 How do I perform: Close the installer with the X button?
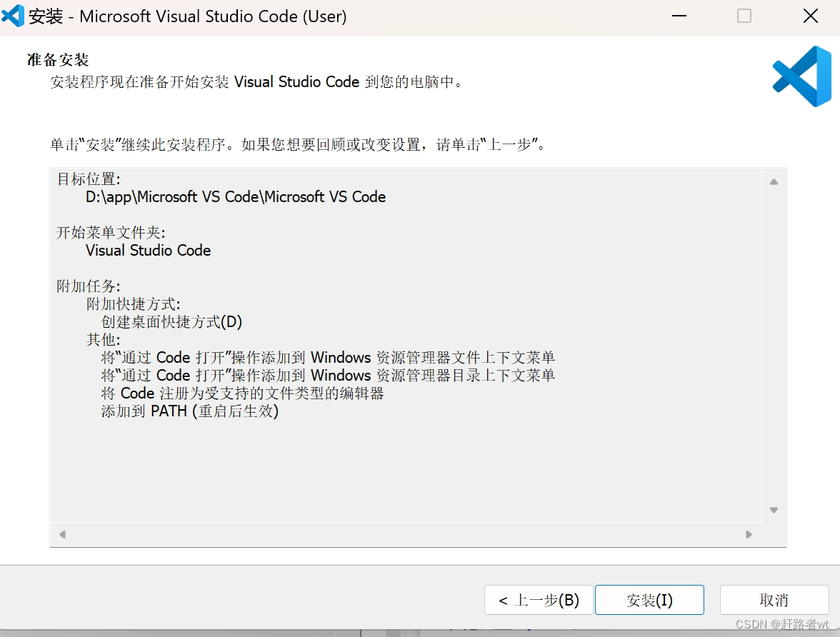[x=811, y=16]
